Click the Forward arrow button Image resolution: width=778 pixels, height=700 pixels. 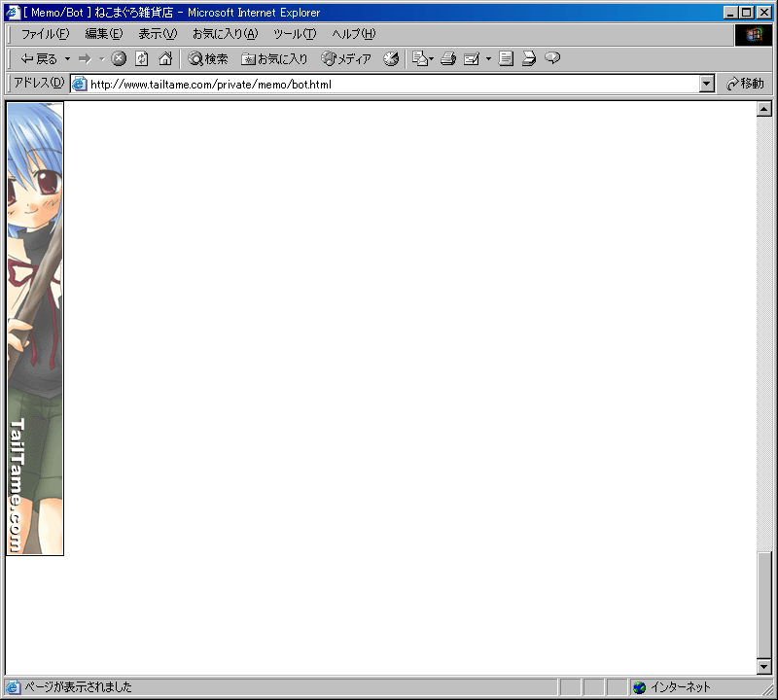pos(86,59)
